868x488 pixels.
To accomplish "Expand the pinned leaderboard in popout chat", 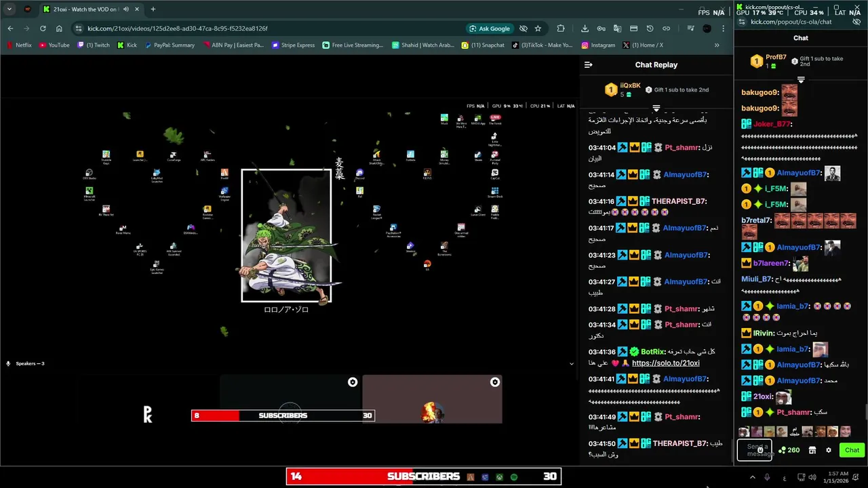I will tap(801, 80).
